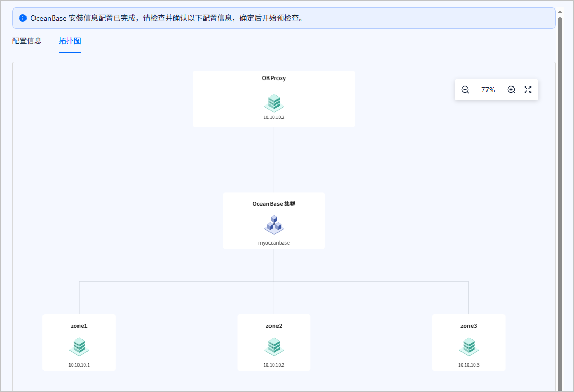Fit topology diagram to screen
Image resolution: width=574 pixels, height=392 pixels.
point(527,90)
